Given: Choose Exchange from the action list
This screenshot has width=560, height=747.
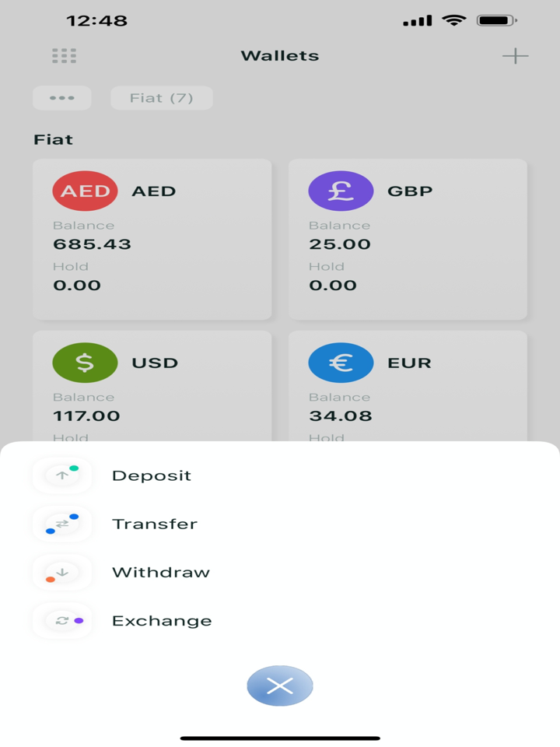Looking at the screenshot, I should pyautogui.click(x=162, y=621).
